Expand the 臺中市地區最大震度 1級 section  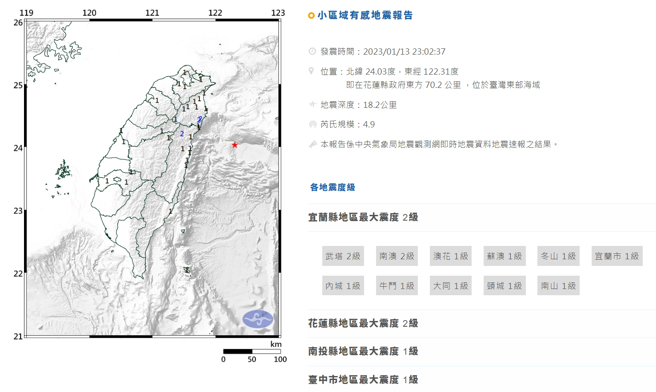482,379
